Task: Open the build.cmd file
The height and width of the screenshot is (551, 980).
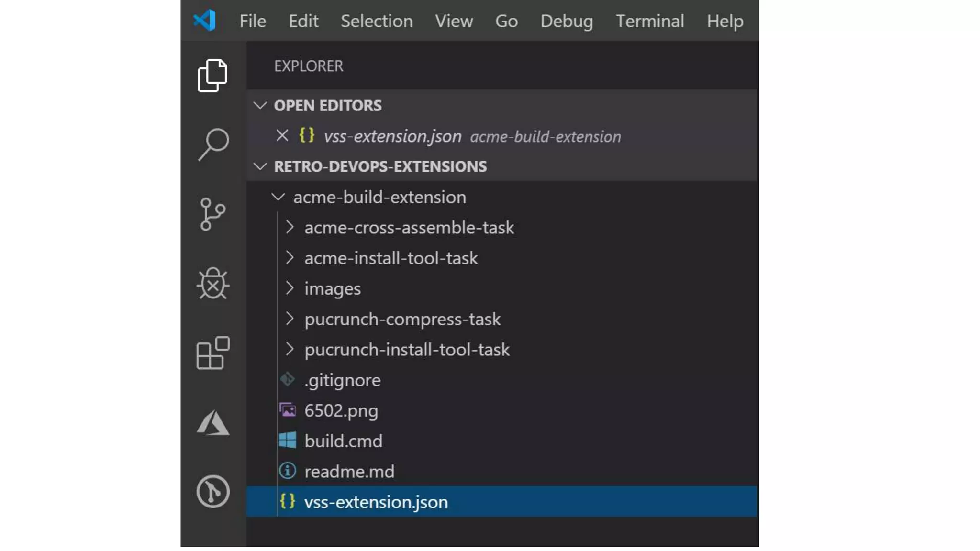Action: tap(343, 441)
